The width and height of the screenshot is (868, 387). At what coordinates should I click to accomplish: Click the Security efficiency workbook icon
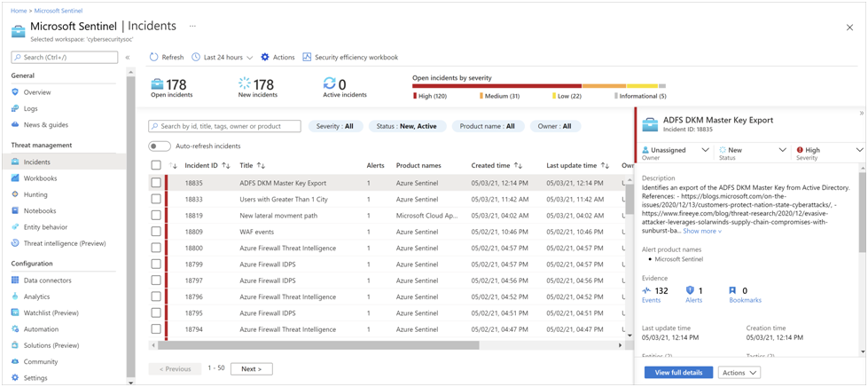(307, 57)
